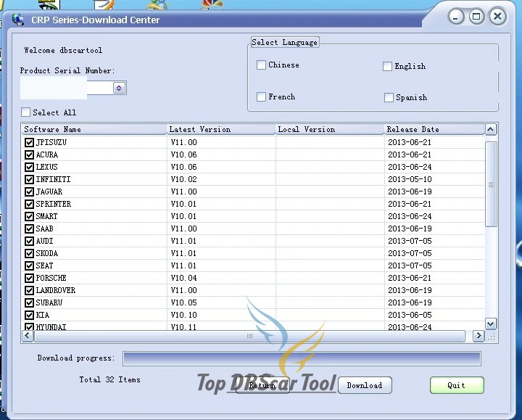
Task: Click version V10.02 in INFINITI row
Action: (183, 179)
